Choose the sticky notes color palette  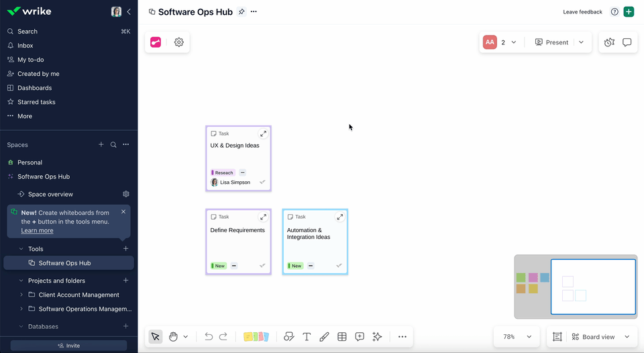coord(256,337)
